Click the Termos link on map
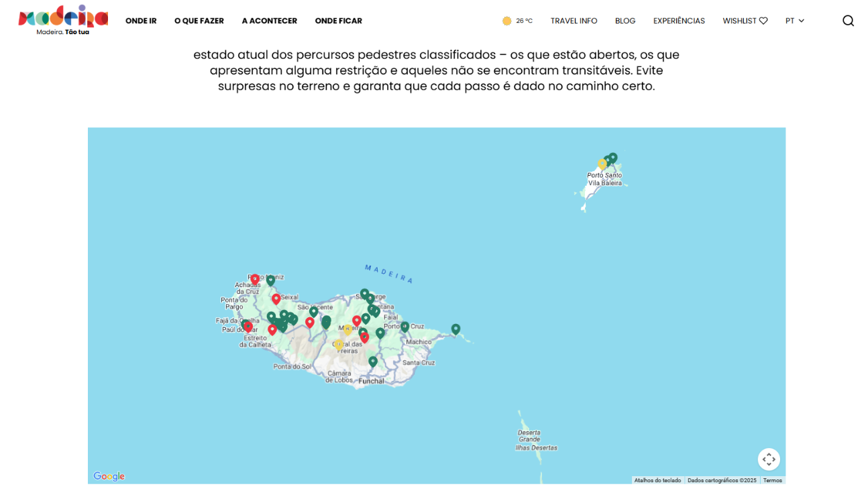Viewport: 868px width, 503px height. point(772,480)
